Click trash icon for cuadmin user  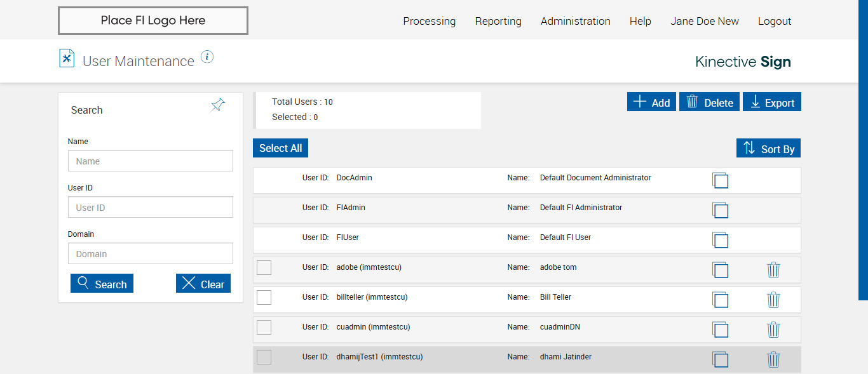pyautogui.click(x=773, y=330)
